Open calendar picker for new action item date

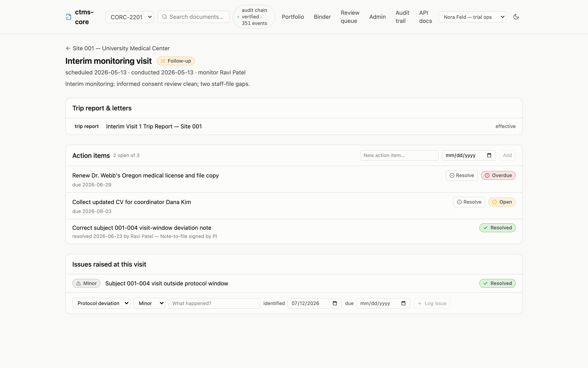(x=489, y=155)
